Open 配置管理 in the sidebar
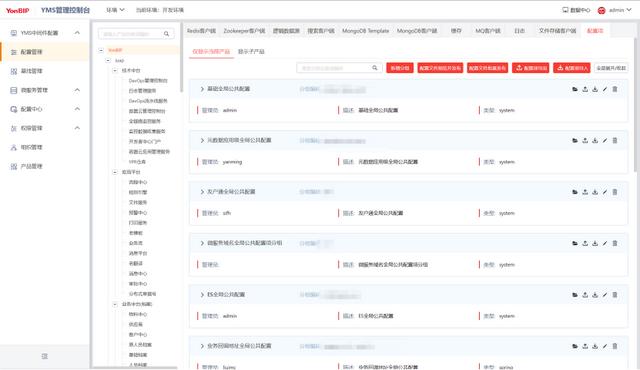Image resolution: width=640 pixels, height=370 pixels. (x=44, y=52)
